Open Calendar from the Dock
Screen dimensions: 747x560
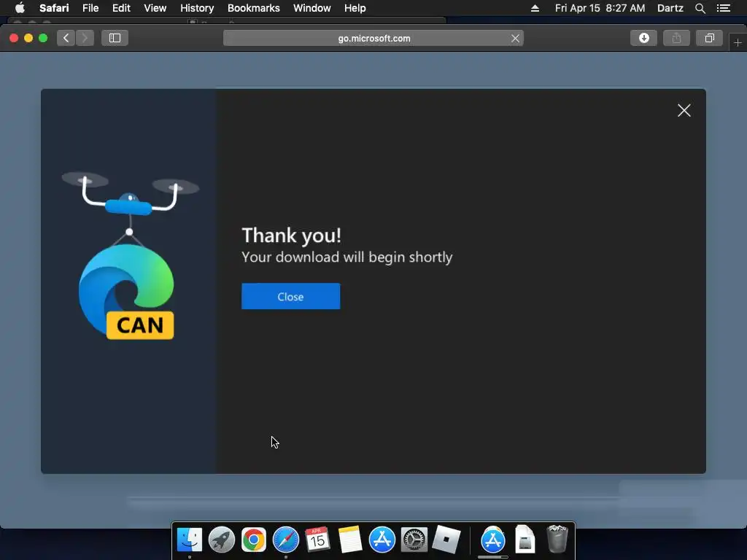point(317,540)
